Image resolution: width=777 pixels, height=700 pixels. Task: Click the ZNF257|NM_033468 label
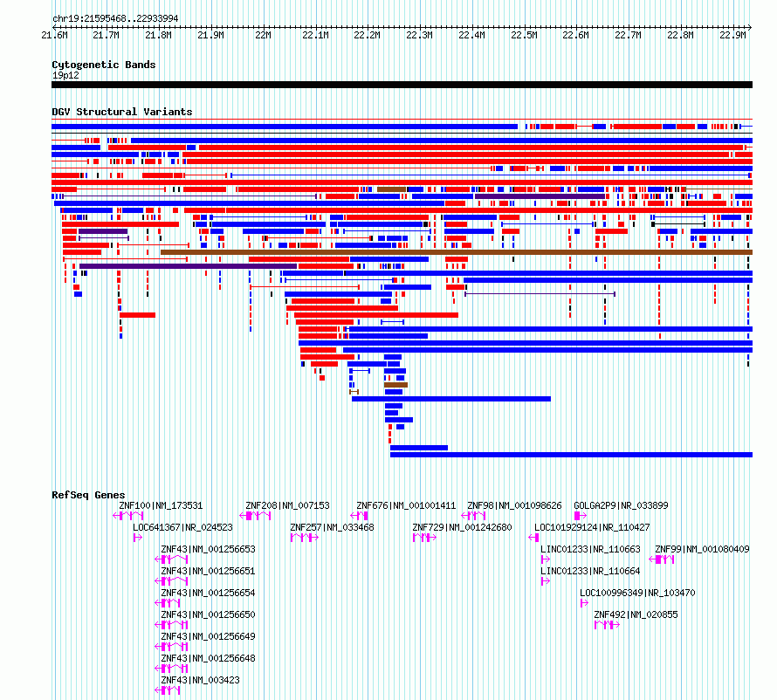(x=332, y=527)
